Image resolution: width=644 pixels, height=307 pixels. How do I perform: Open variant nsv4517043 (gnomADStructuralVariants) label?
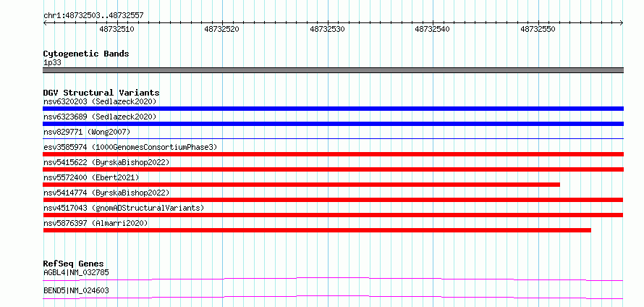124,208
